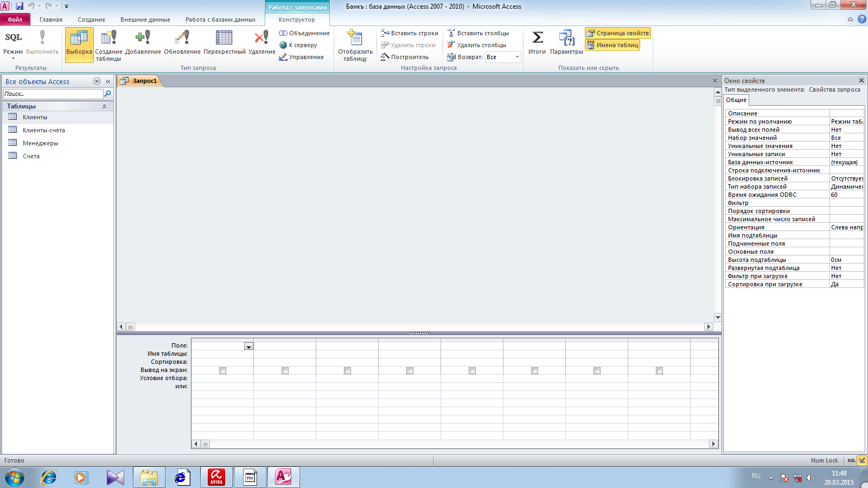
Task: Click Описание property value field
Action: (x=846, y=113)
